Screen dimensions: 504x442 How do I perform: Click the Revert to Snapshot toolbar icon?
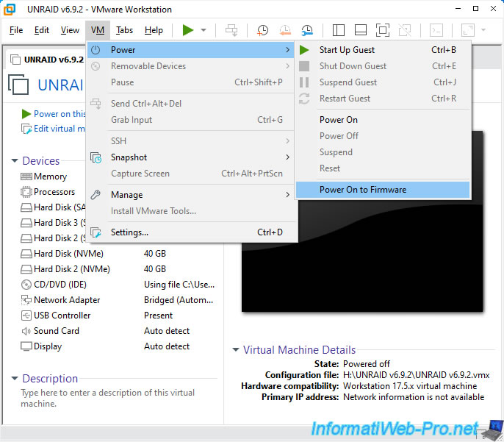tap(285, 30)
